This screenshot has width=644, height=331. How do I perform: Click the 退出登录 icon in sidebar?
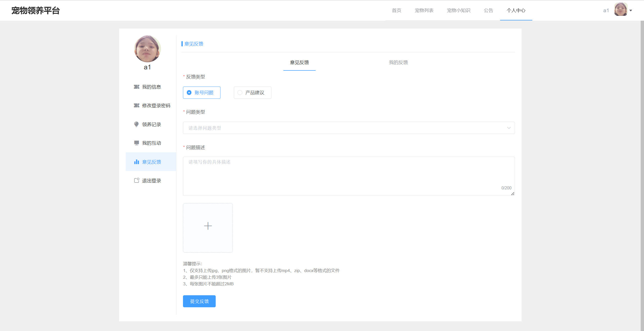(x=137, y=180)
